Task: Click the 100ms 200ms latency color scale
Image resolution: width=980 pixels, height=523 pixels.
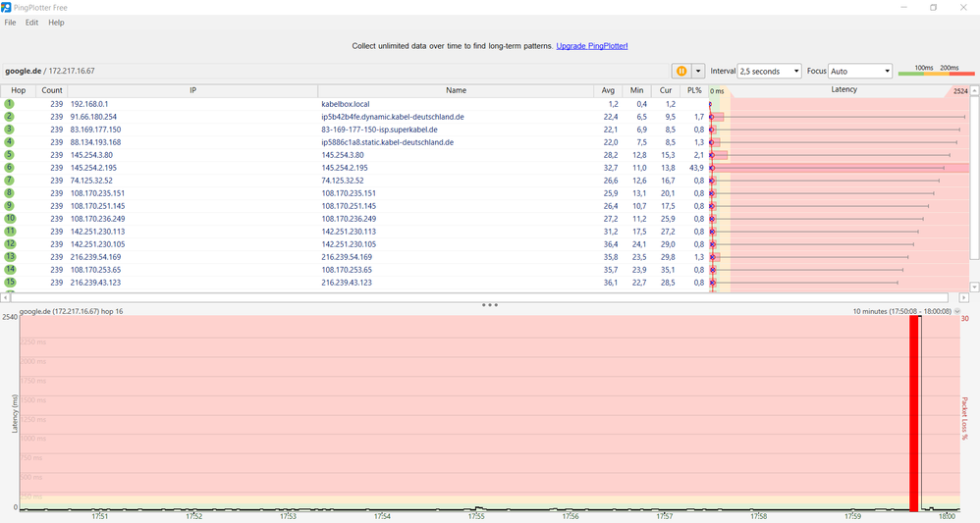Action: click(x=936, y=71)
